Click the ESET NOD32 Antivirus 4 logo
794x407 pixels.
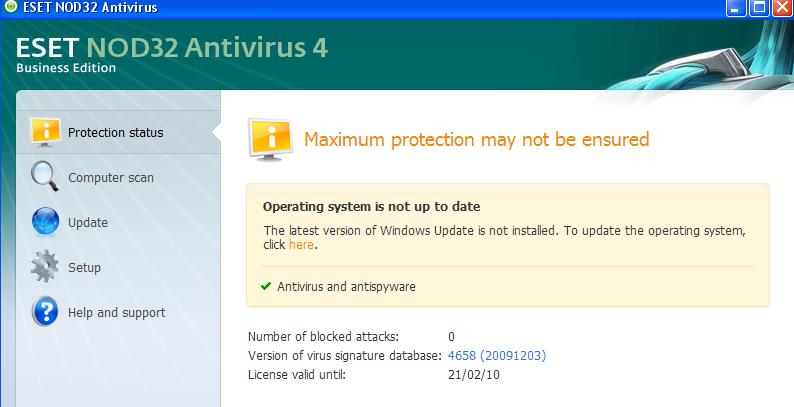(172, 52)
